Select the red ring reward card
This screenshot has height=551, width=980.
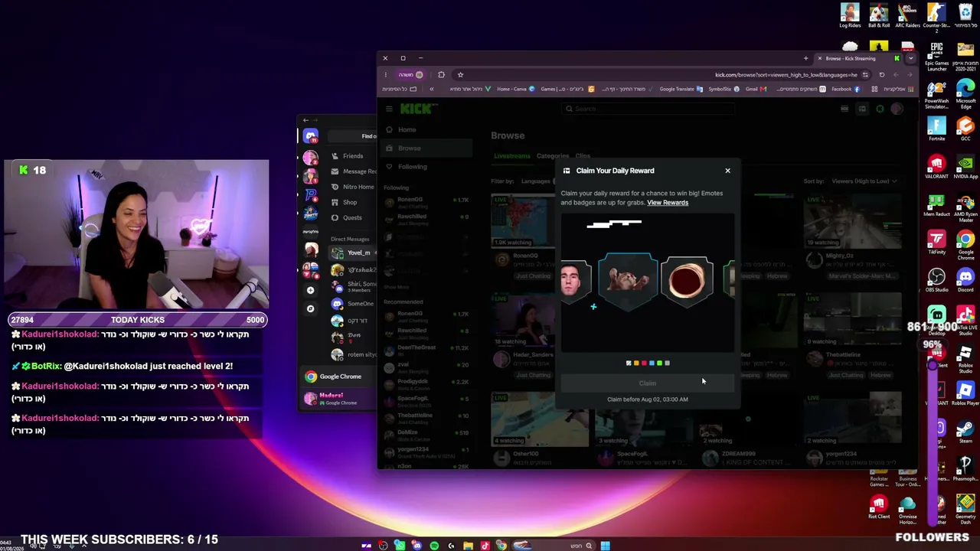686,281
